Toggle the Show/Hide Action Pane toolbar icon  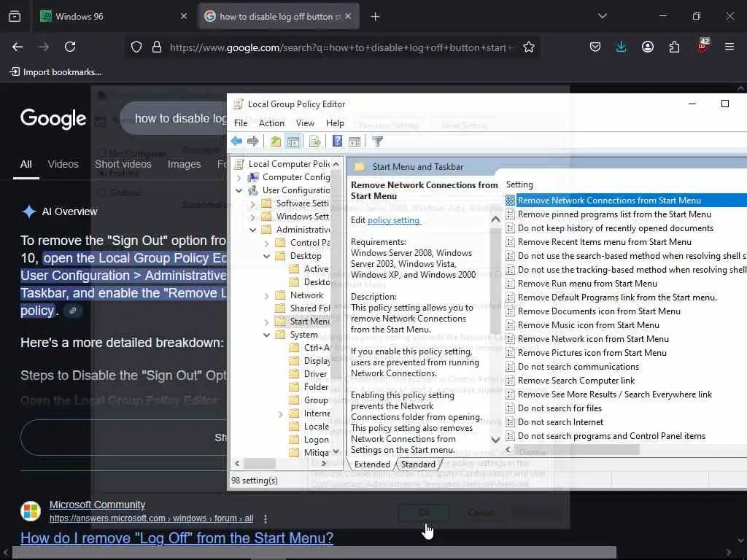pyautogui.click(x=354, y=141)
